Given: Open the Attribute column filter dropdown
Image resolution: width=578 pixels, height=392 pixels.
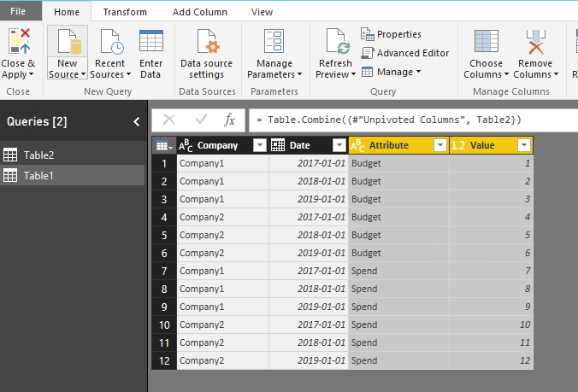Looking at the screenshot, I should point(439,145).
